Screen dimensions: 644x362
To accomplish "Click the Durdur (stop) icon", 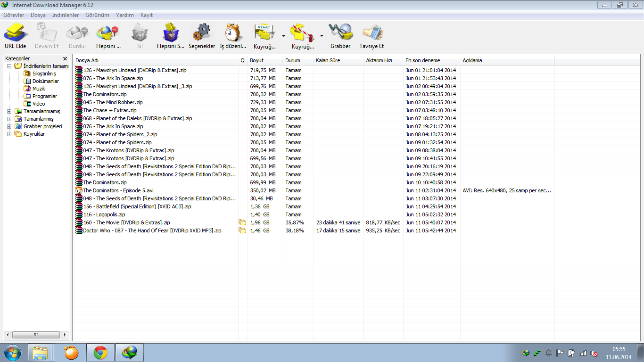I will coord(77,33).
